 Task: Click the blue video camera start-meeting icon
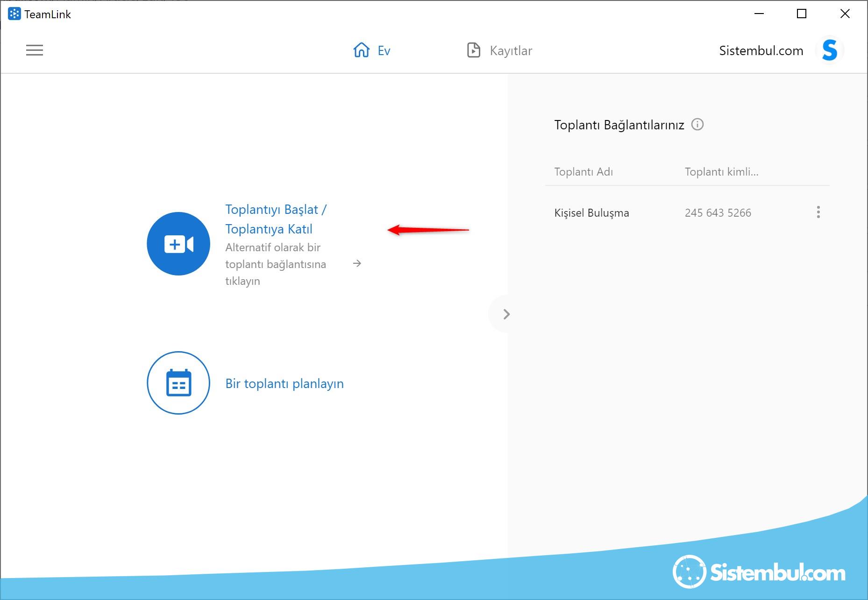pos(178,244)
